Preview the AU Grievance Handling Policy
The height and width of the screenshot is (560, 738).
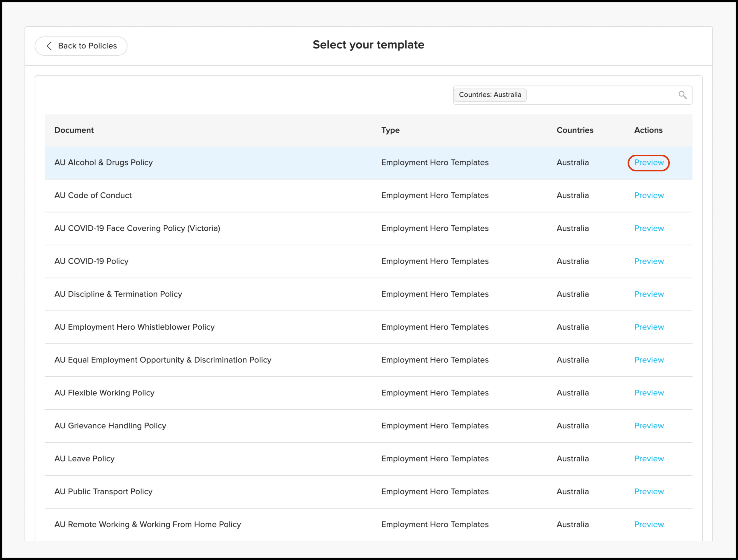[x=649, y=426]
